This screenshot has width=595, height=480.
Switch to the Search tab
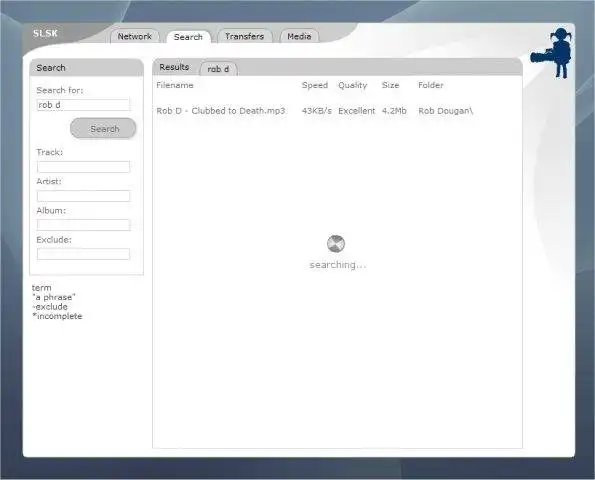coord(188,37)
